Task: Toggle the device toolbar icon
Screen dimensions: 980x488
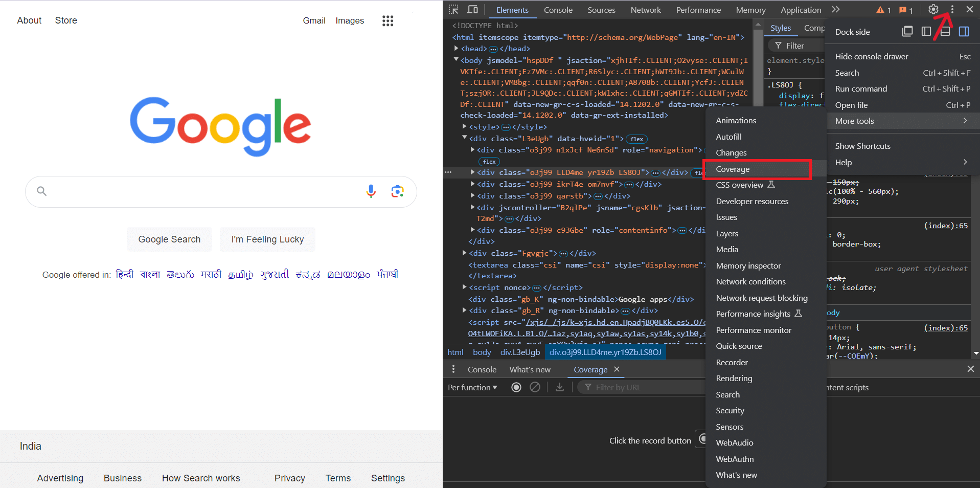Action: coord(472,10)
